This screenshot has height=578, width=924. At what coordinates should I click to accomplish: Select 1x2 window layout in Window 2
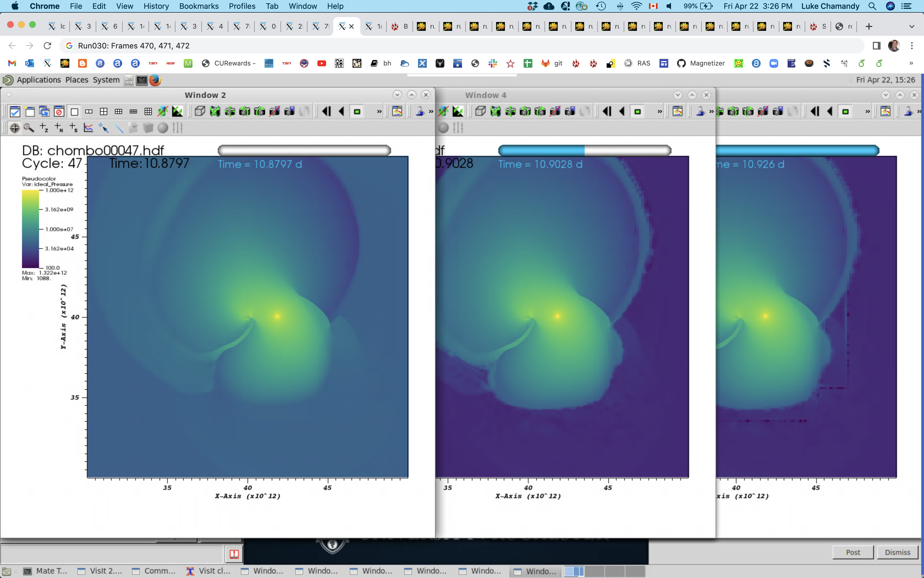[89, 112]
